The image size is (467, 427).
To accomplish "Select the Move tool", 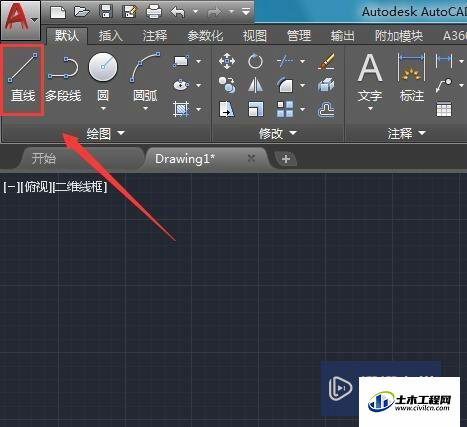I will pyautogui.click(x=227, y=61).
